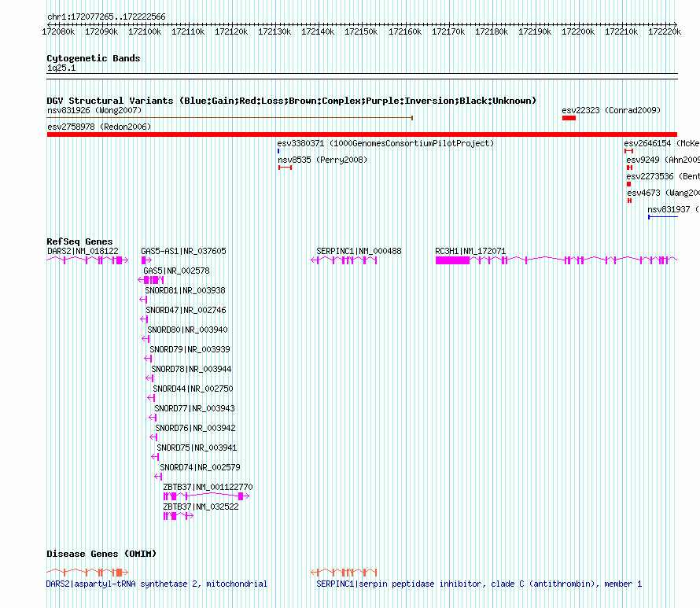Click the Disease Genes (OMIM) track title
Image resolution: width=700 pixels, height=608 pixels.
tap(101, 554)
